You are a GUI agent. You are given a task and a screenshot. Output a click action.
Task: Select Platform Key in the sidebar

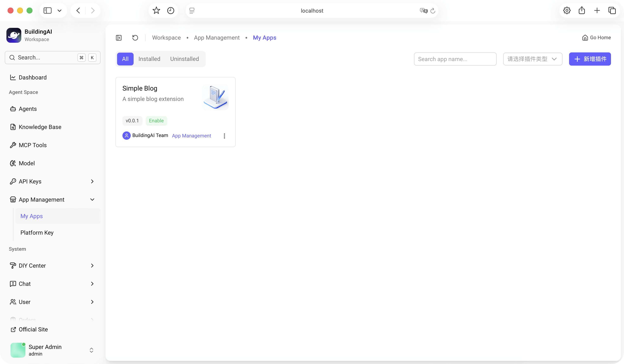(x=37, y=233)
